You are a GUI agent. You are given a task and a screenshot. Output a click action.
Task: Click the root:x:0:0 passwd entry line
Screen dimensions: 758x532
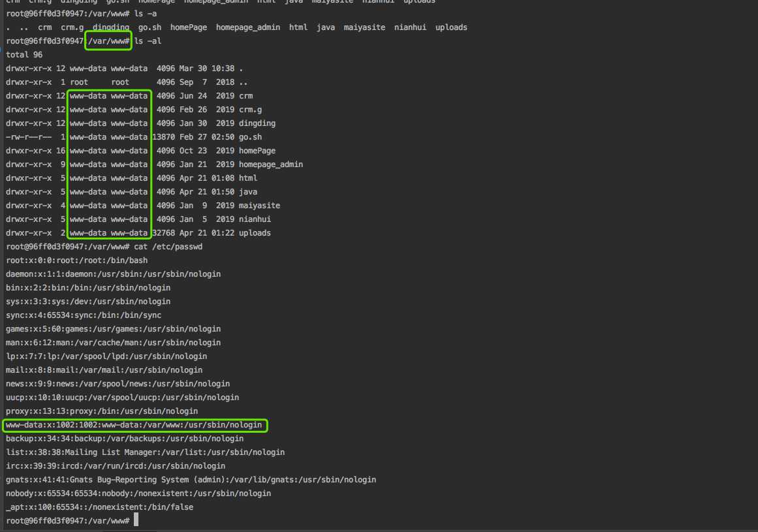(76, 260)
